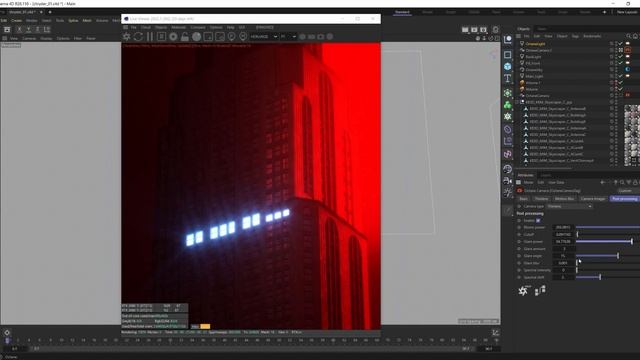Open the Custom dropdown in Attributes
This screenshot has height=360, width=640.
(625, 191)
